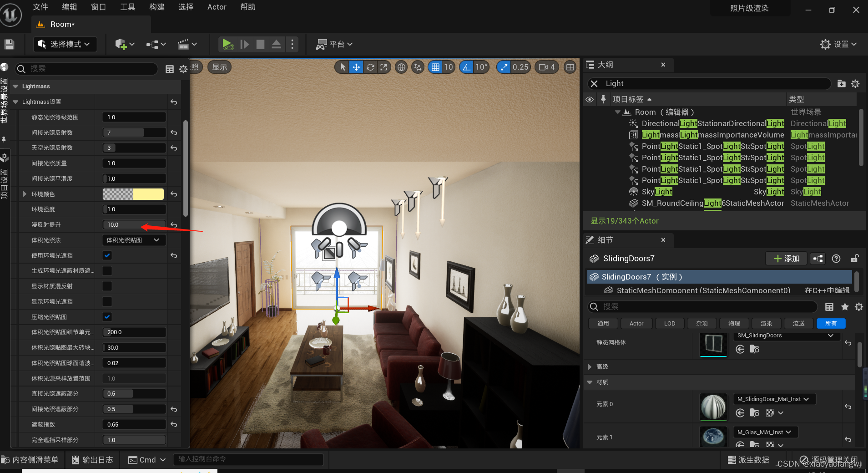Select the rotate tool in viewport toolbar
868x473 pixels.
point(370,67)
